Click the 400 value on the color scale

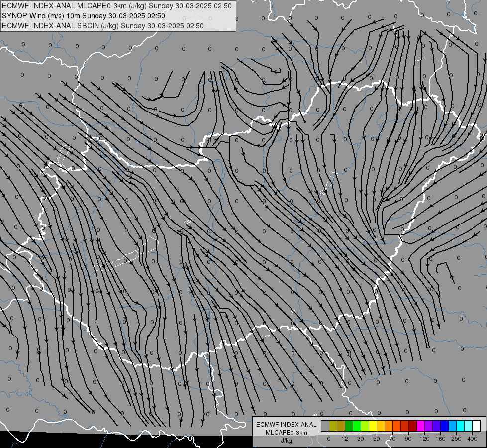tap(472, 439)
